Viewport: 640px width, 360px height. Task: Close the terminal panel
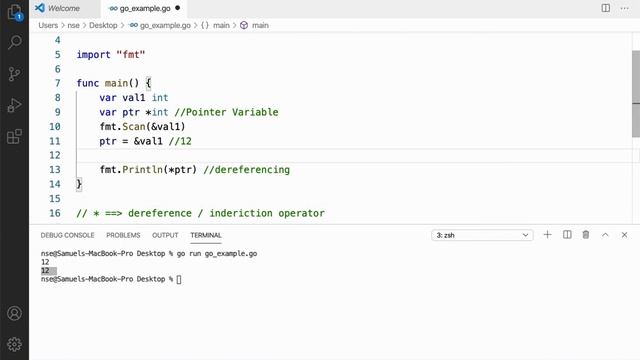coord(624,235)
